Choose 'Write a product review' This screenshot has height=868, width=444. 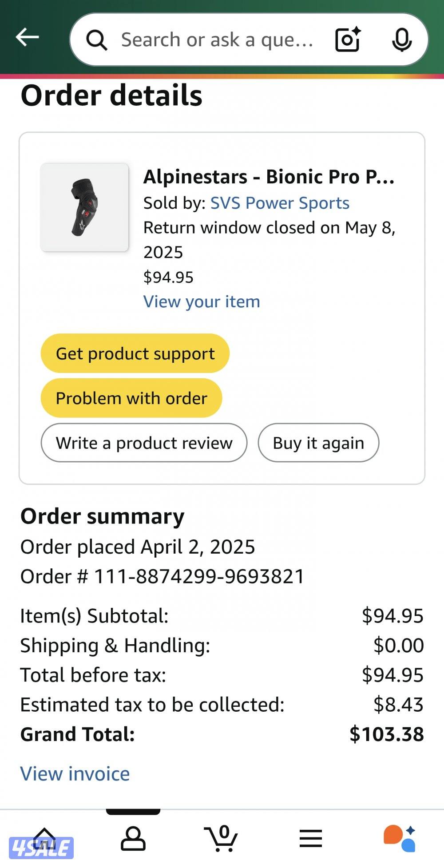(x=144, y=443)
